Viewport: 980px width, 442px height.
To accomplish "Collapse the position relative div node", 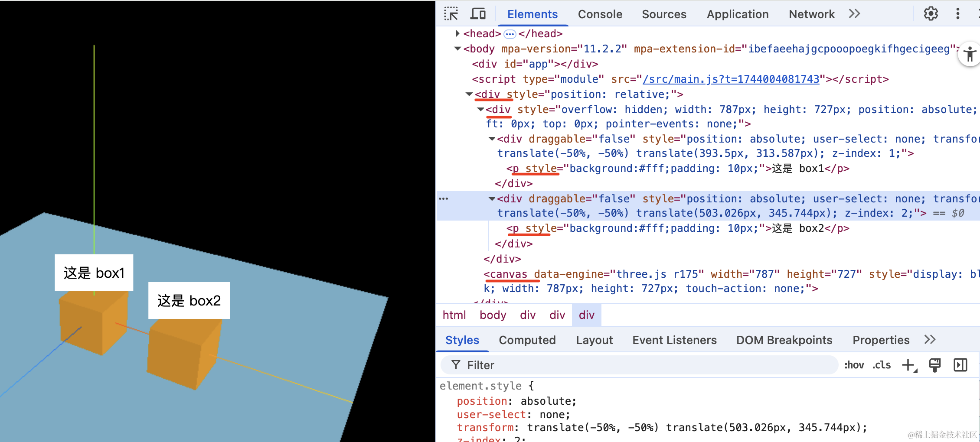I will click(x=469, y=94).
